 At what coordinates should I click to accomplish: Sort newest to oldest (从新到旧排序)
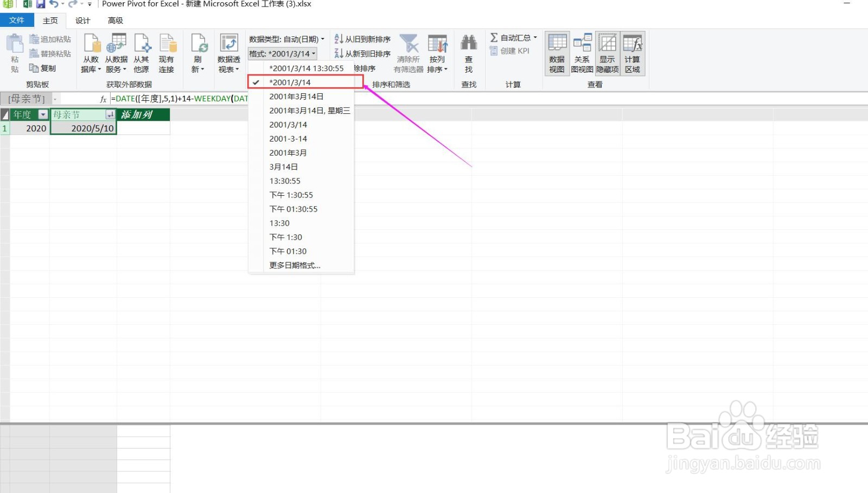click(x=362, y=54)
